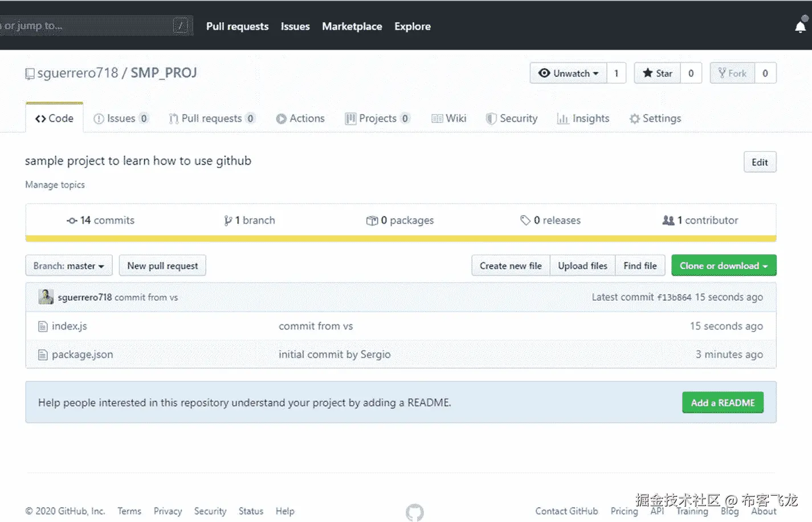Click the releases tag icon
The image size is (812, 522).
point(525,221)
